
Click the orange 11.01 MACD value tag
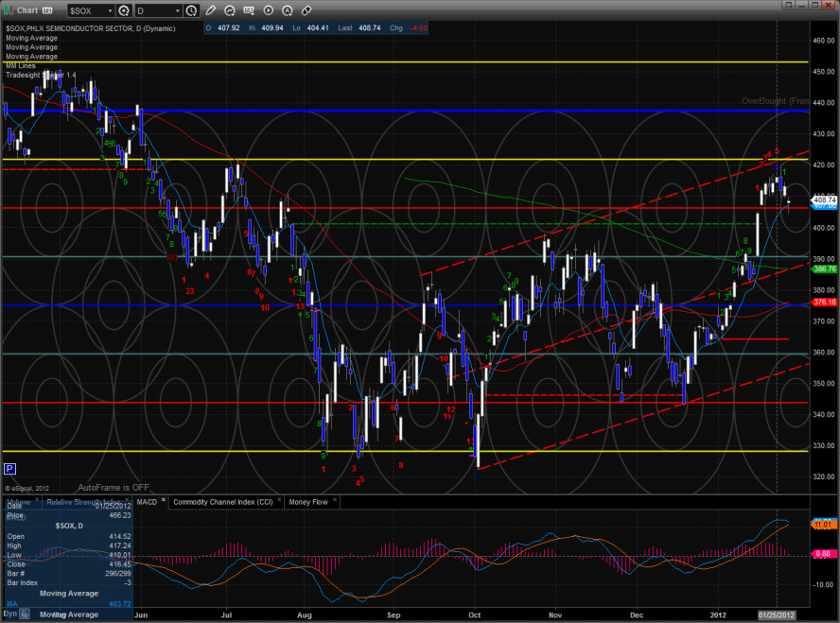[823, 525]
